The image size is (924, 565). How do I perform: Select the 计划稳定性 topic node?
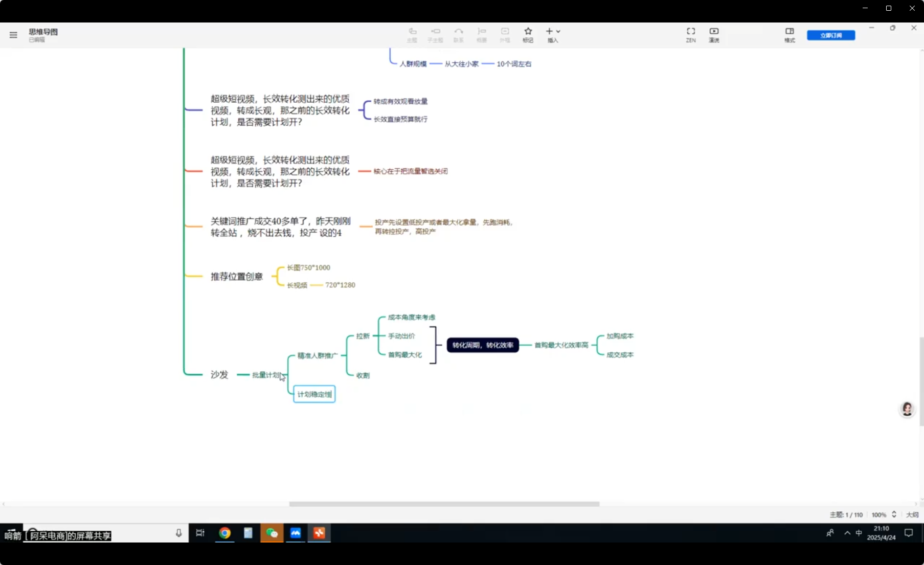314,394
